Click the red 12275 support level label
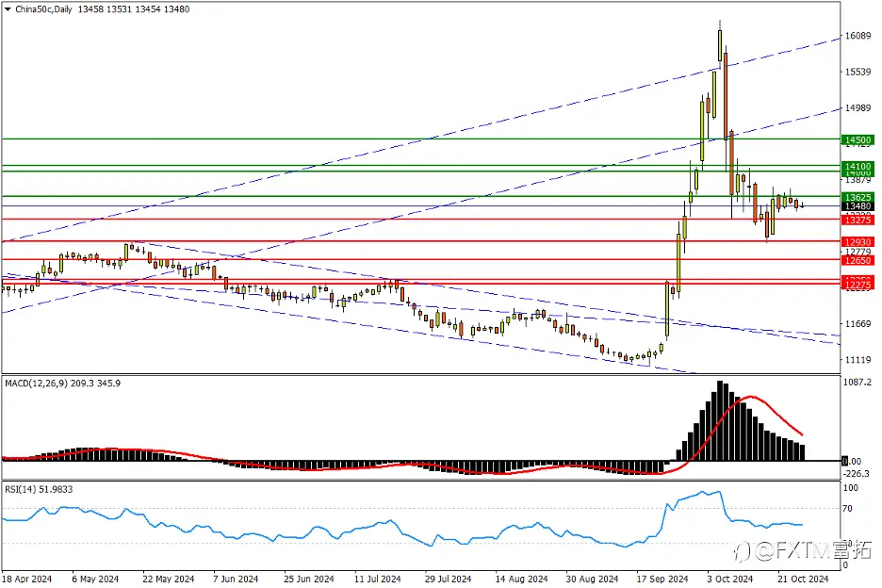This screenshot has width=882, height=588. point(857,286)
